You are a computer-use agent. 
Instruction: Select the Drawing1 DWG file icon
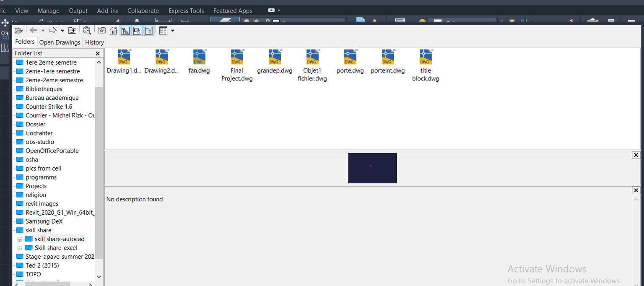124,57
